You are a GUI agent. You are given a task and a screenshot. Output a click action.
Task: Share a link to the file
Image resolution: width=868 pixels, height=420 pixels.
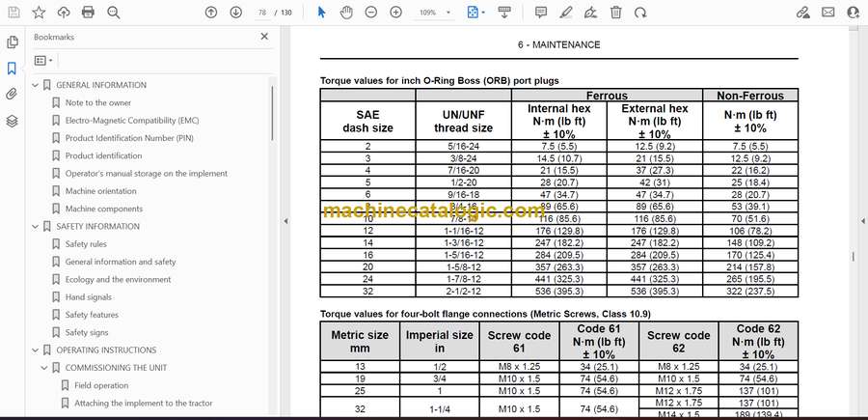tap(803, 13)
